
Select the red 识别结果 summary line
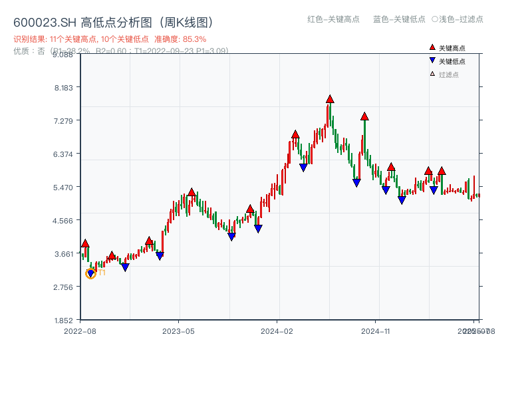[110, 39]
